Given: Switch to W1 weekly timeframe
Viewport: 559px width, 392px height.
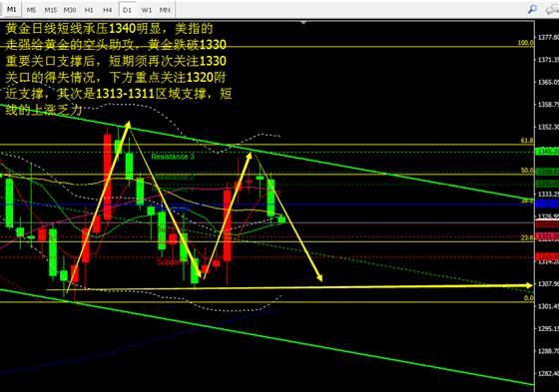Looking at the screenshot, I should click(146, 10).
